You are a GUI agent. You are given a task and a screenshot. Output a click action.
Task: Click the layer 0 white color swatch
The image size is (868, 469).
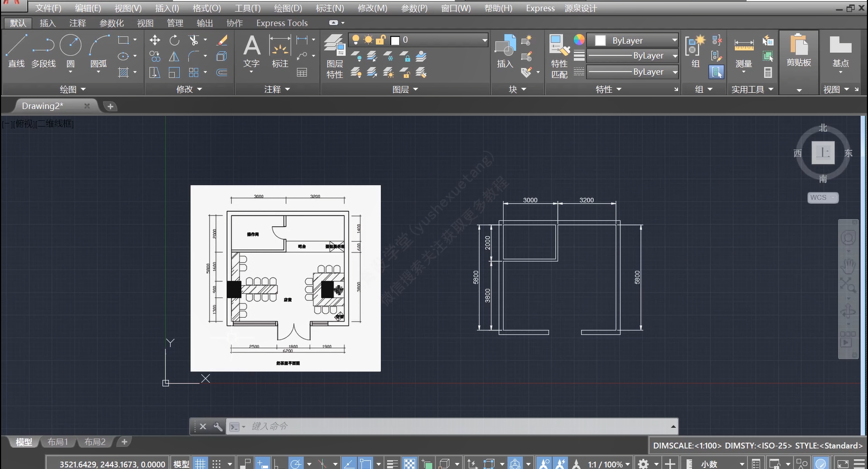(395, 40)
